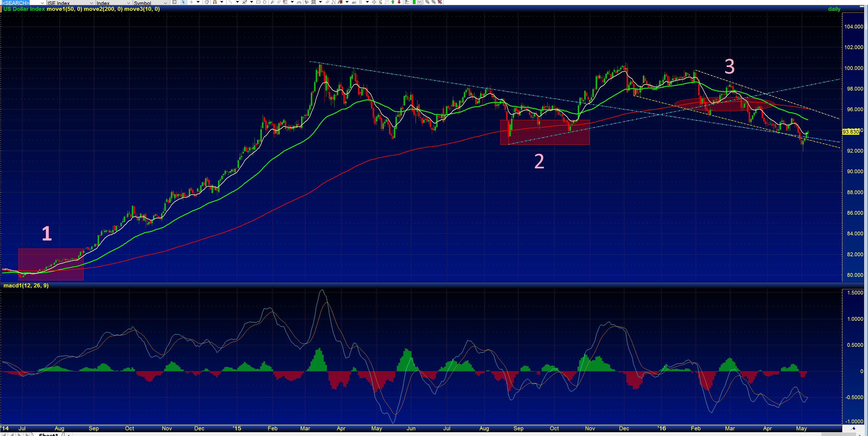The image size is (868, 436).
Task: Open the Index type dropdown
Action: [129, 2]
